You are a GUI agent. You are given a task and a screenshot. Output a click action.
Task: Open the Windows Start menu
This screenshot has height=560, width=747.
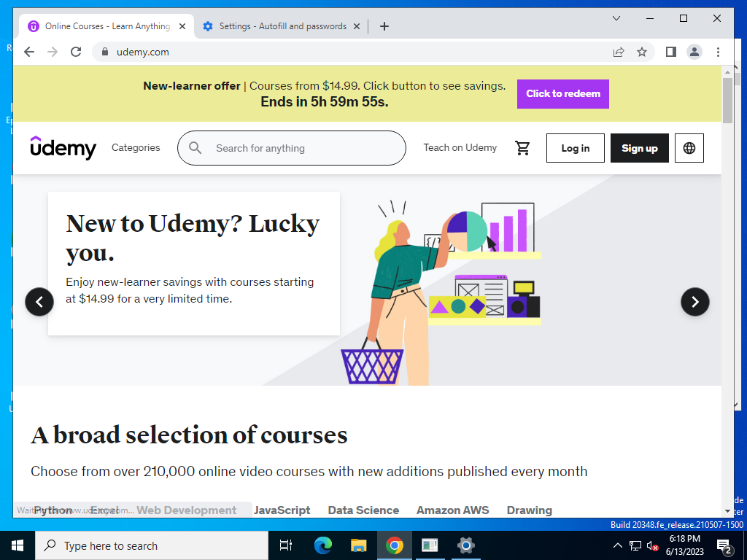click(x=18, y=545)
